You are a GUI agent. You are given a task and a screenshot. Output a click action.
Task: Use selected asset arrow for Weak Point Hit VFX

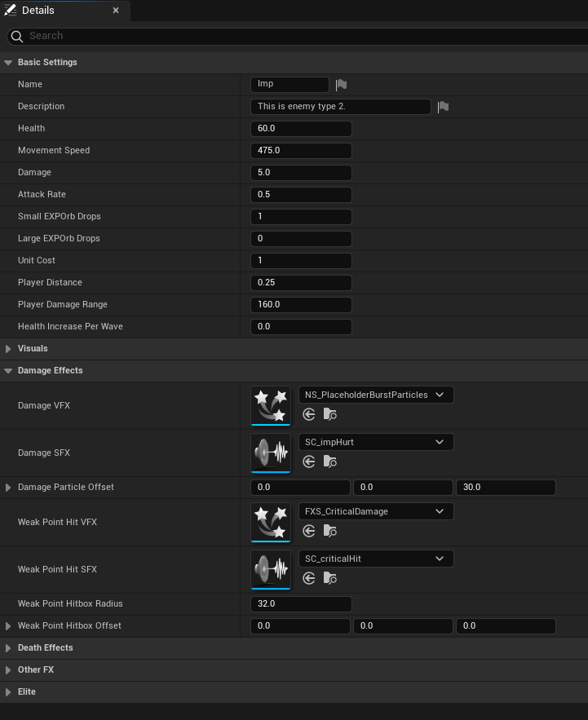[x=308, y=531]
